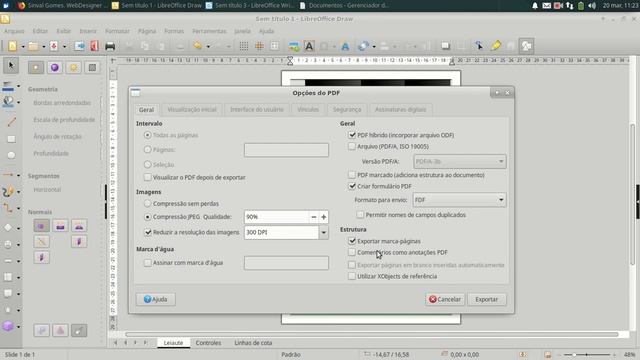Open the 'Segurança' tab
Viewport: 640px width, 360px height.
347,109
